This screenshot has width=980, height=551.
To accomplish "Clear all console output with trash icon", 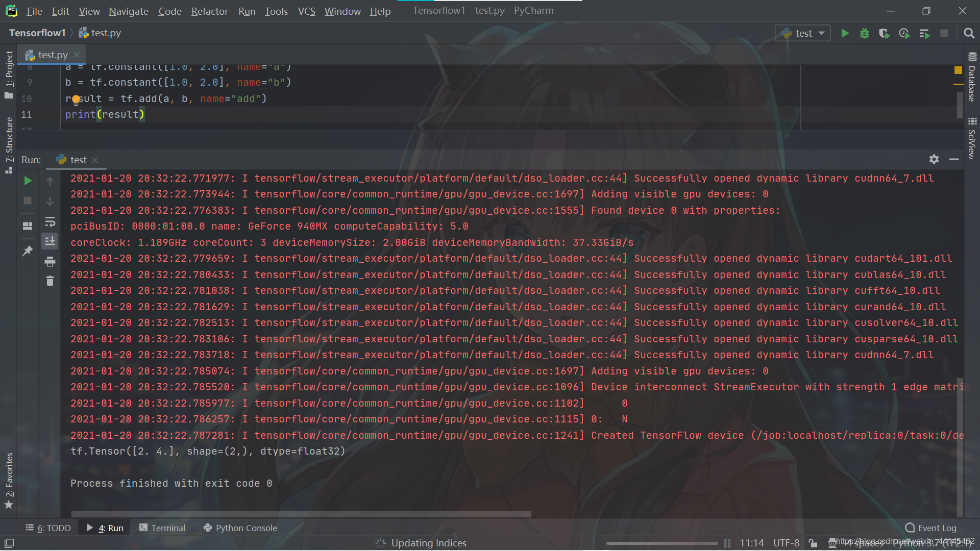I will [x=50, y=281].
